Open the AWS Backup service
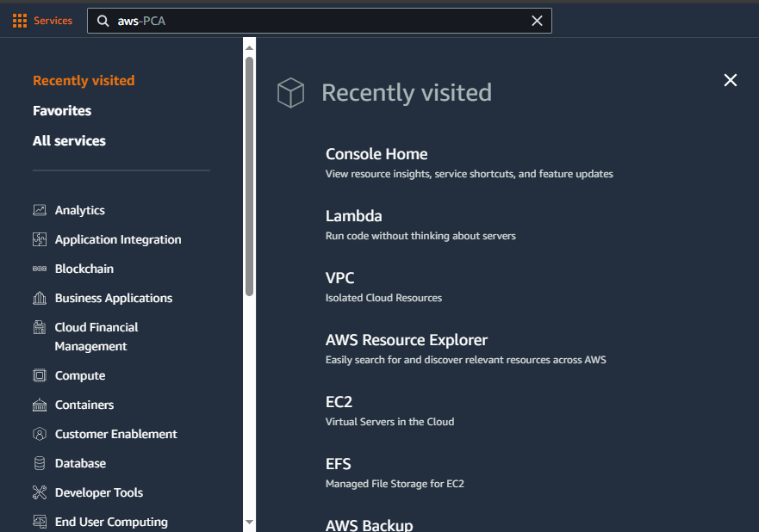The width and height of the screenshot is (759, 532). coord(370,525)
